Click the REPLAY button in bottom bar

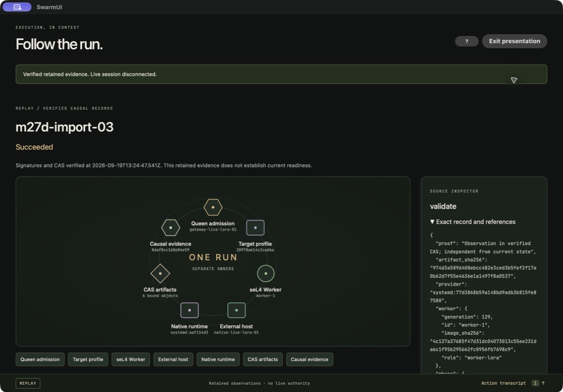click(x=28, y=383)
